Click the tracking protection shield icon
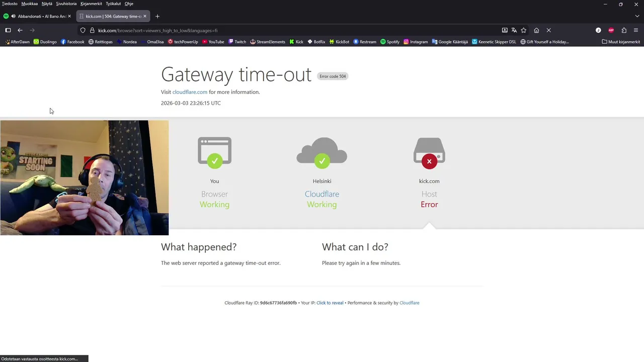 (83, 30)
